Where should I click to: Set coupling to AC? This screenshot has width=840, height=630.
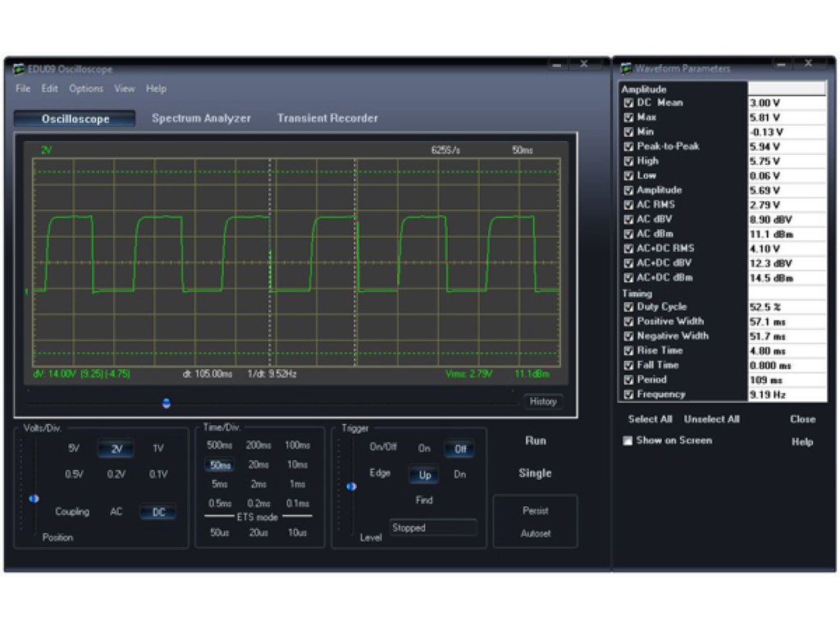point(116,512)
